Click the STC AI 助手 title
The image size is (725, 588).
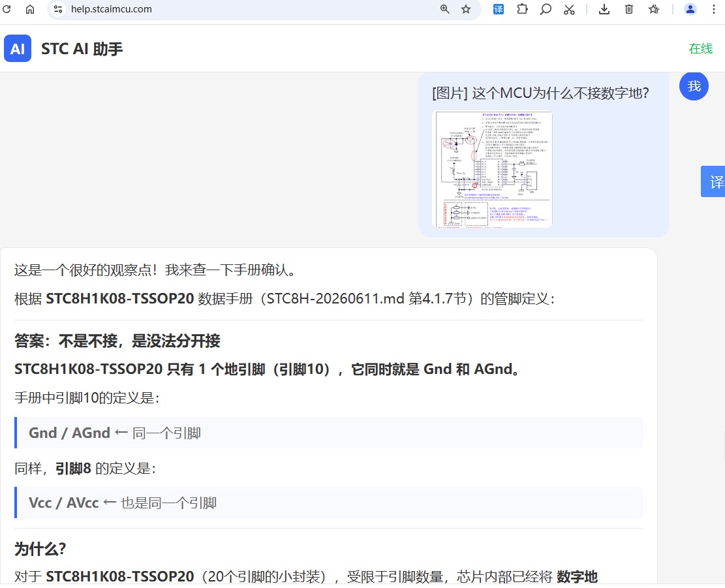(82, 49)
